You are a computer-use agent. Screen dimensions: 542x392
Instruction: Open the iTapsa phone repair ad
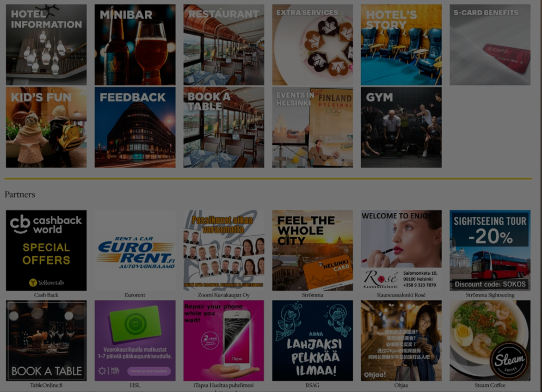point(224,340)
